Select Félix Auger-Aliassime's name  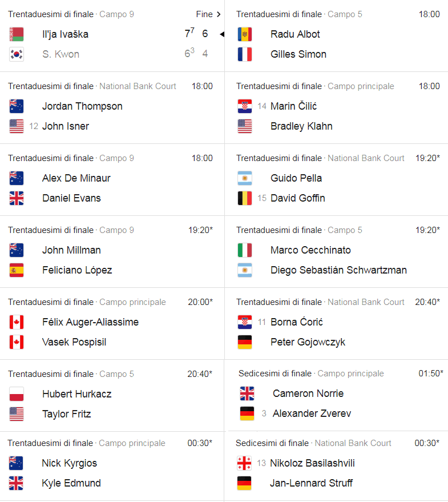[90, 322]
